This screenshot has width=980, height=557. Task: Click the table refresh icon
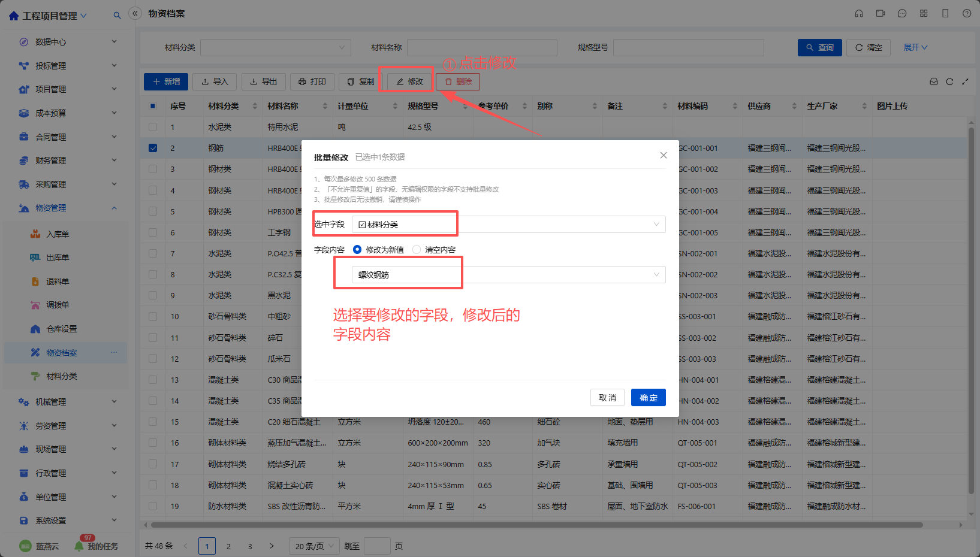(949, 81)
